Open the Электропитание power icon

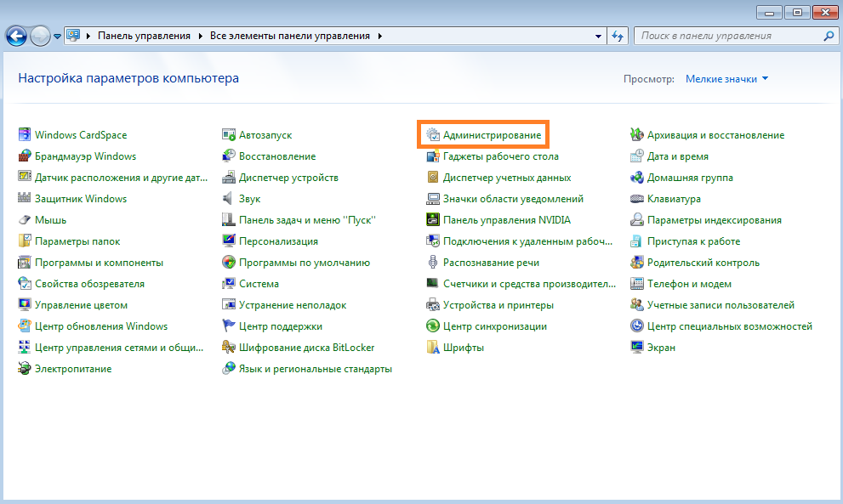pos(24,369)
